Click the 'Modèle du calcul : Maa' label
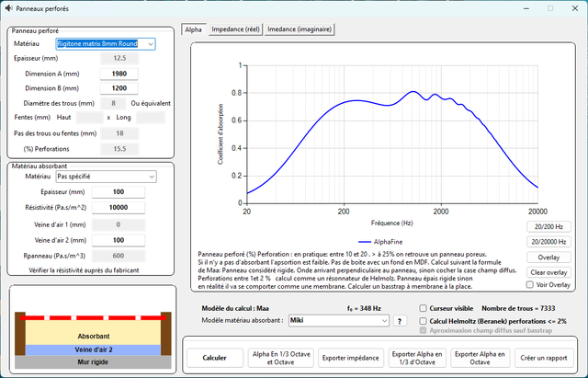This screenshot has width=588, height=378. tap(235, 308)
